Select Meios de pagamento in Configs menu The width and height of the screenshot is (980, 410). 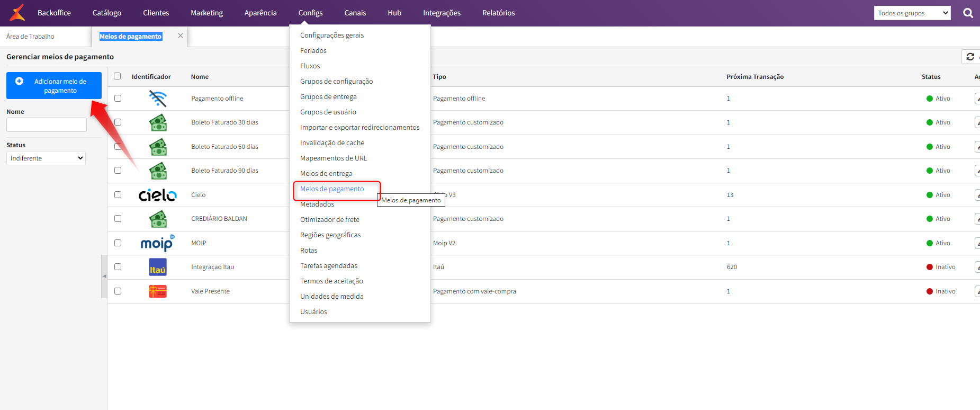tap(332, 189)
